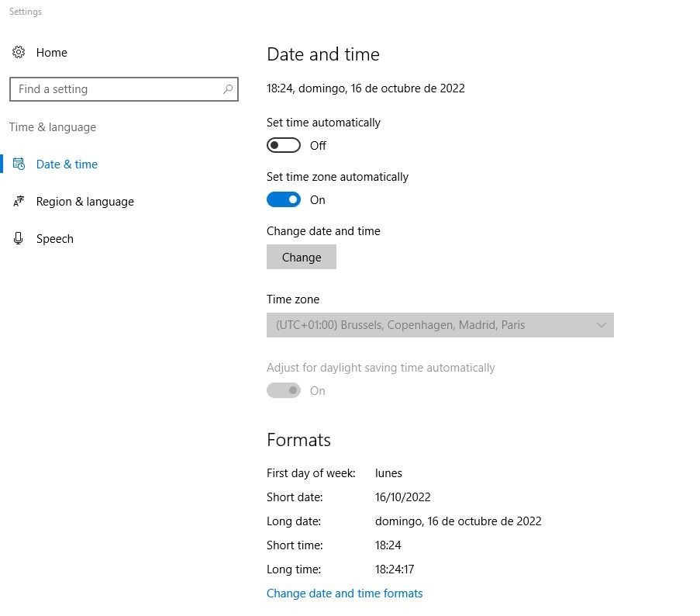
Task: Click the search magnifier icon
Action: 228,89
